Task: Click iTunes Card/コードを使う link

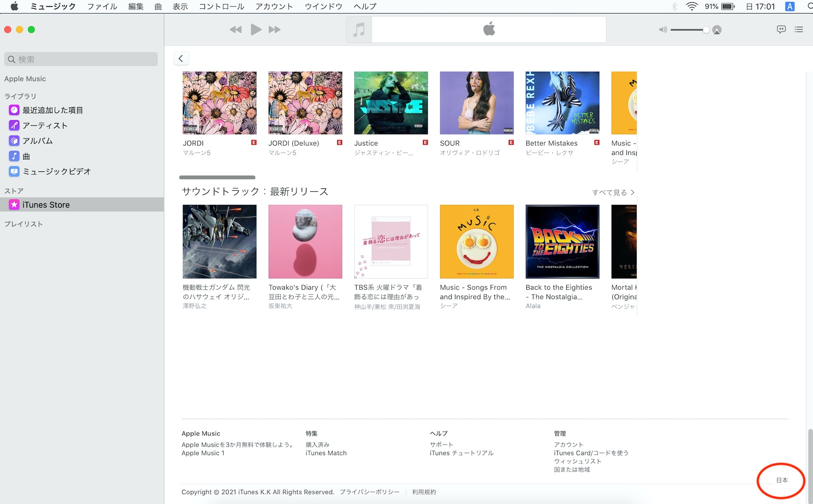Action: tap(591, 453)
